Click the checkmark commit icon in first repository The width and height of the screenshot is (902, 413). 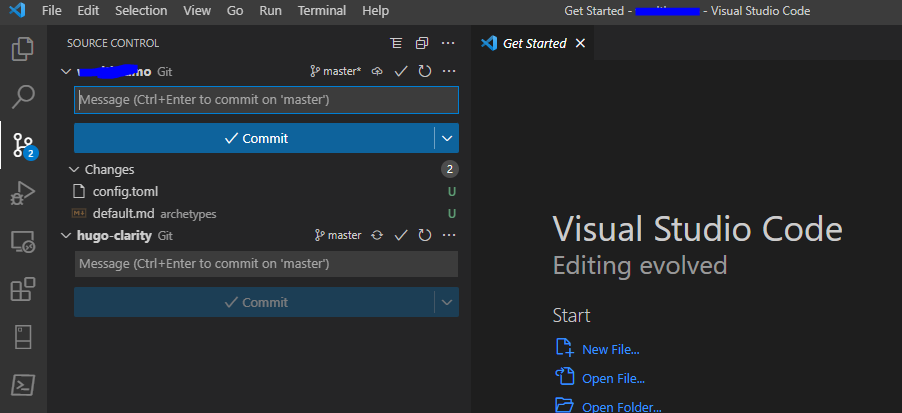click(x=401, y=72)
